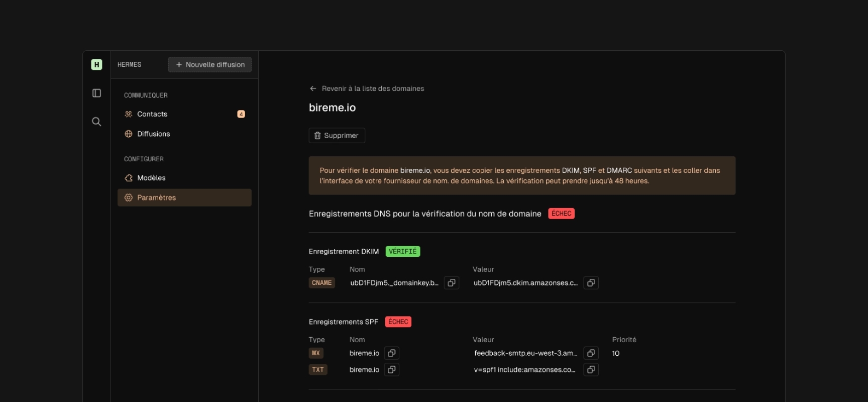Click the green Hermes H logo

tap(96, 64)
